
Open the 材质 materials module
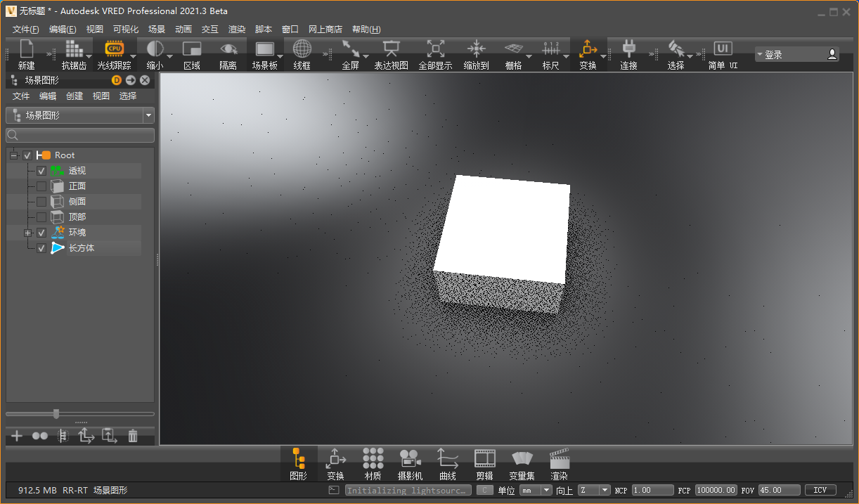point(373,459)
